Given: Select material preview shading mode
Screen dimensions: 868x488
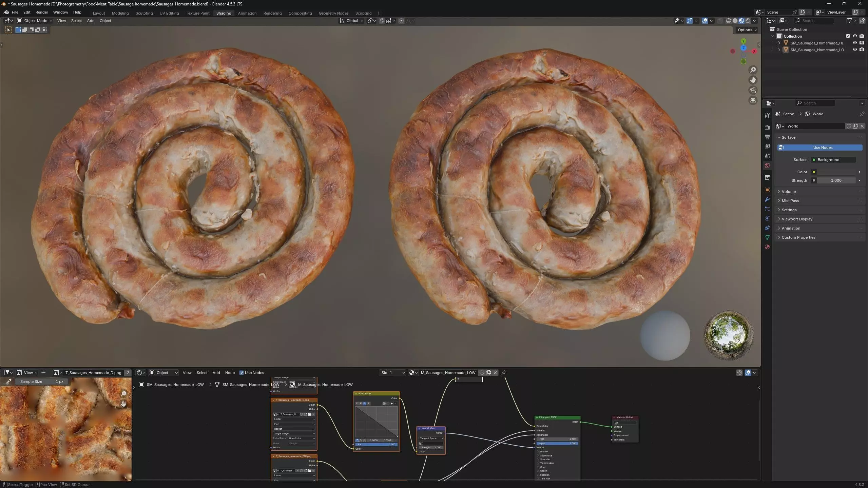Looking at the screenshot, I should tap(741, 21).
